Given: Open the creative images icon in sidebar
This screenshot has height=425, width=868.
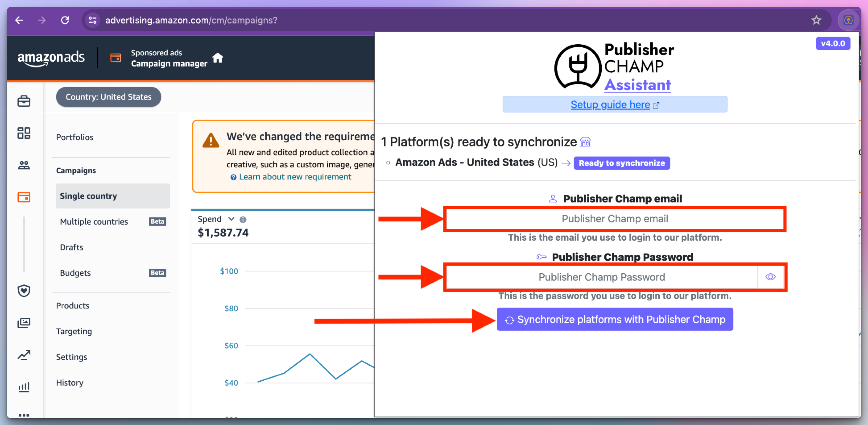Looking at the screenshot, I should tap(24, 323).
